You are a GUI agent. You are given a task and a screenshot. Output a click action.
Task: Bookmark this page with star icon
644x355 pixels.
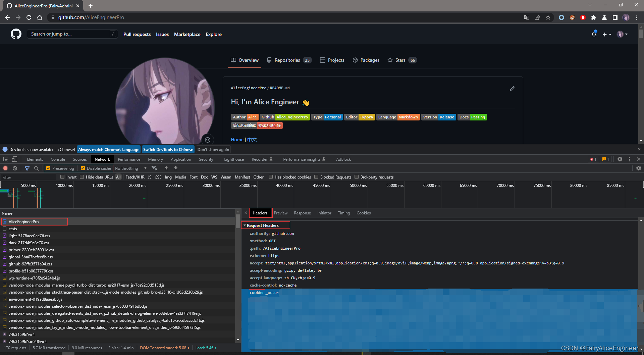point(548,17)
